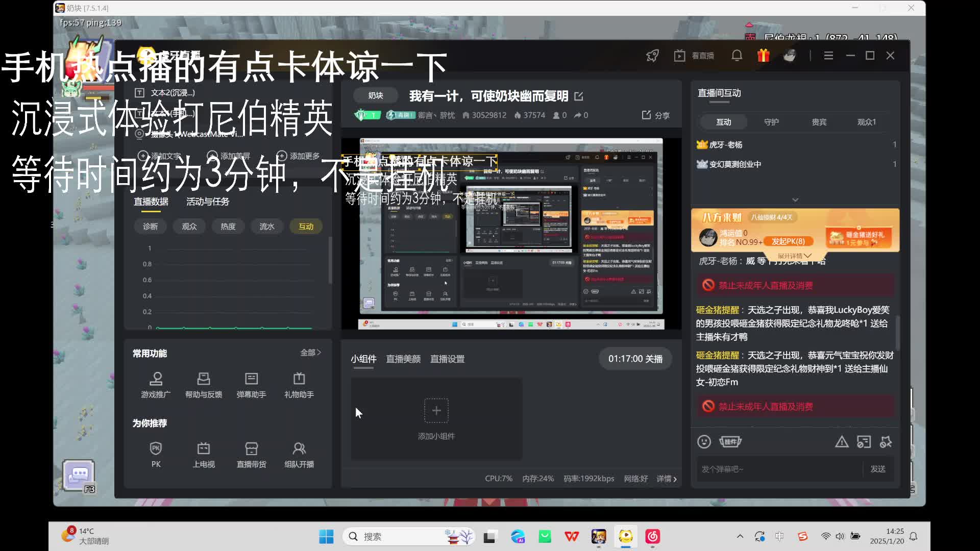Enable the 诊断 data view pill
The height and width of the screenshot is (551, 980).
click(x=150, y=226)
